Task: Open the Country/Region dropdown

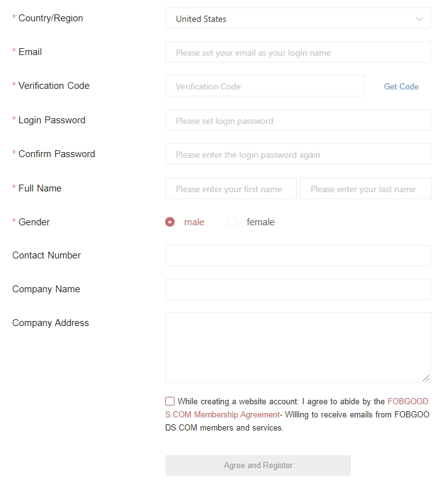Action: (x=297, y=19)
